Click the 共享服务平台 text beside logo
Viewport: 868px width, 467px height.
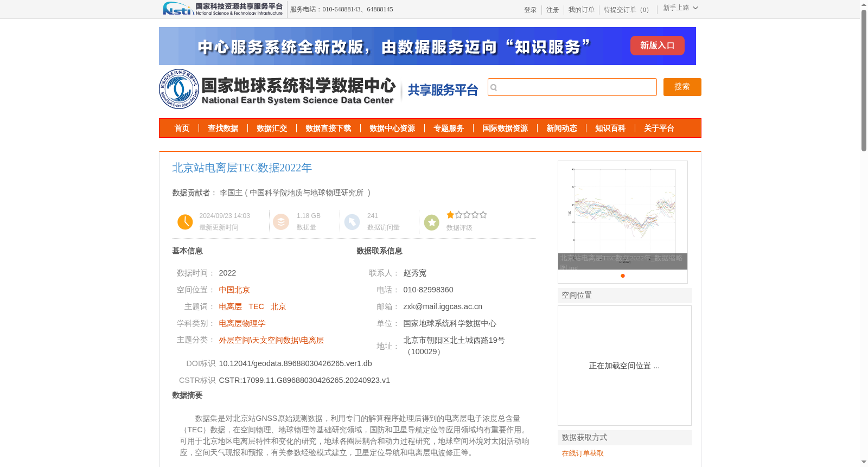point(443,90)
